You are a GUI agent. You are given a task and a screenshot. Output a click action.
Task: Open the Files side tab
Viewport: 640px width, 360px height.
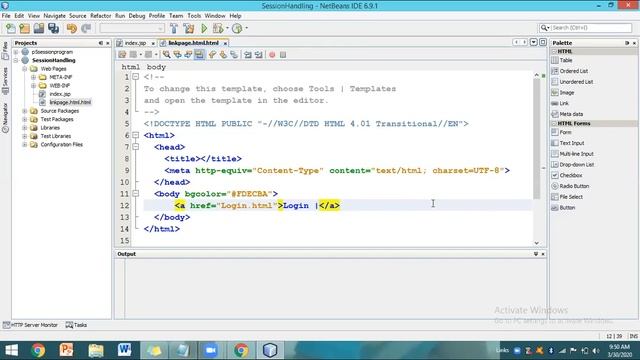(5, 50)
